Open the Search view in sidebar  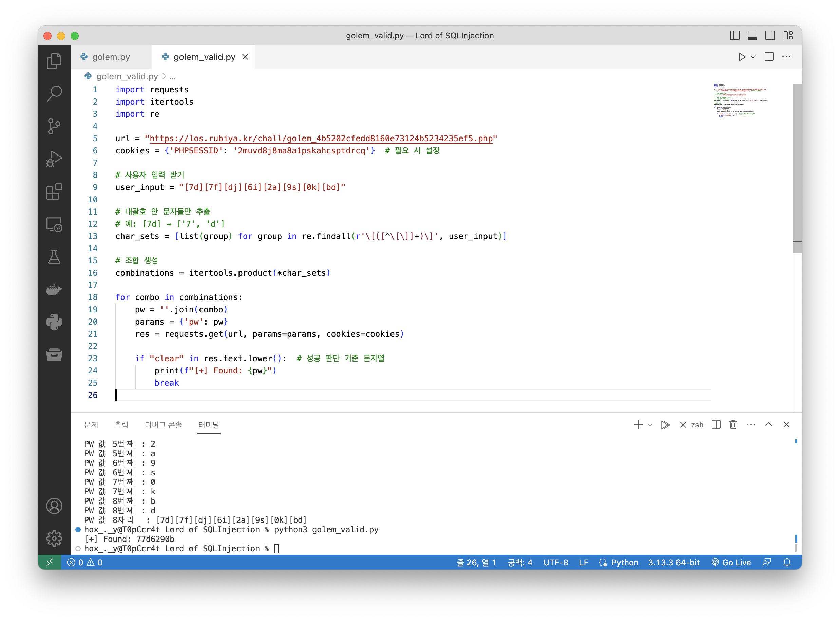coord(54,93)
